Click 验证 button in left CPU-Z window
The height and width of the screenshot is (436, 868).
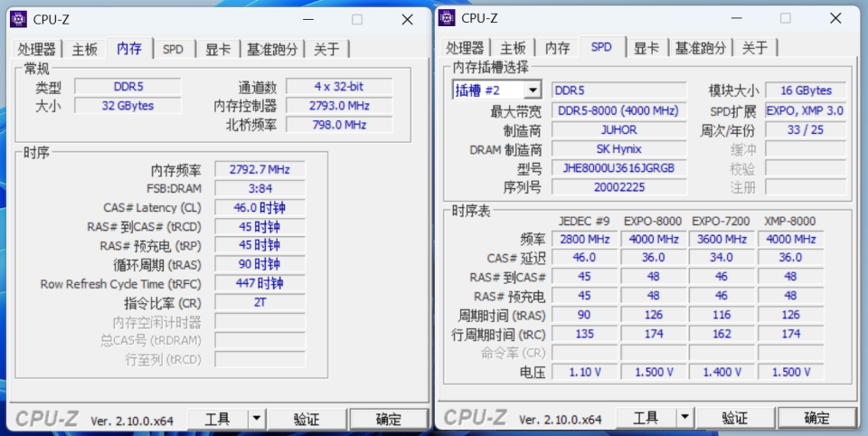click(x=307, y=419)
